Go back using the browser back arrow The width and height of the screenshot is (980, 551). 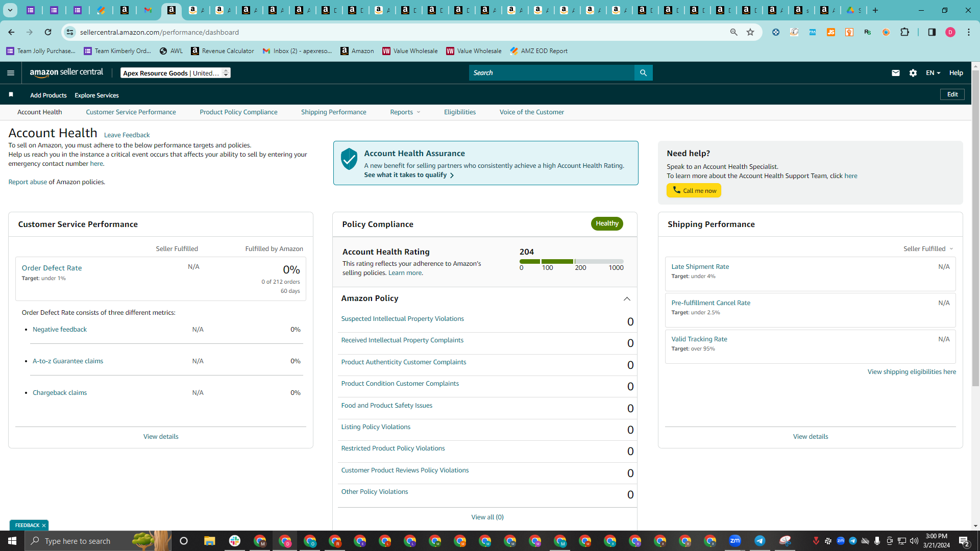pos(11,32)
